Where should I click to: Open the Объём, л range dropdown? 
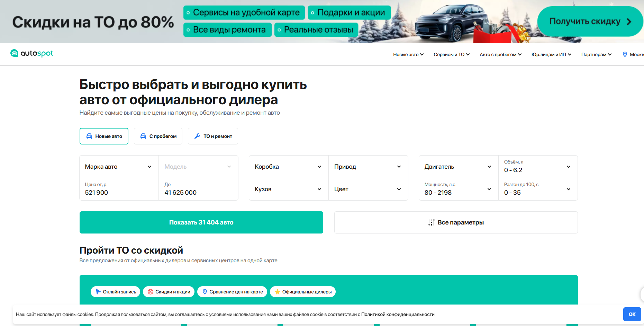[x=538, y=167]
